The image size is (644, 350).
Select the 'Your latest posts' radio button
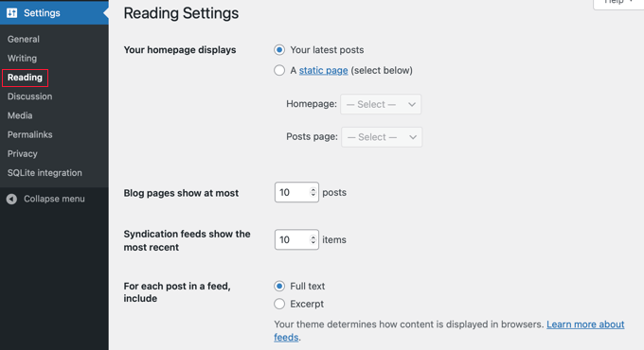point(279,50)
